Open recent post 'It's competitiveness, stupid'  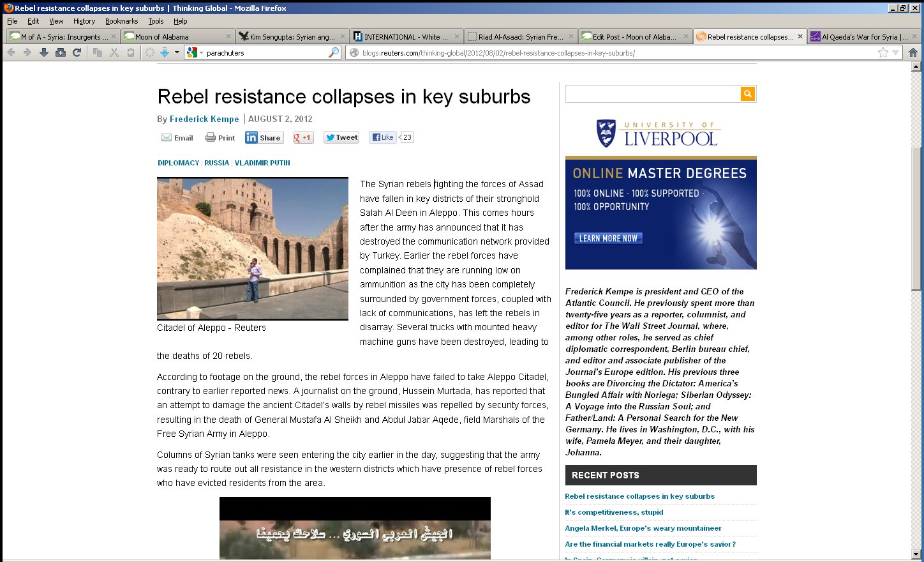click(x=614, y=512)
